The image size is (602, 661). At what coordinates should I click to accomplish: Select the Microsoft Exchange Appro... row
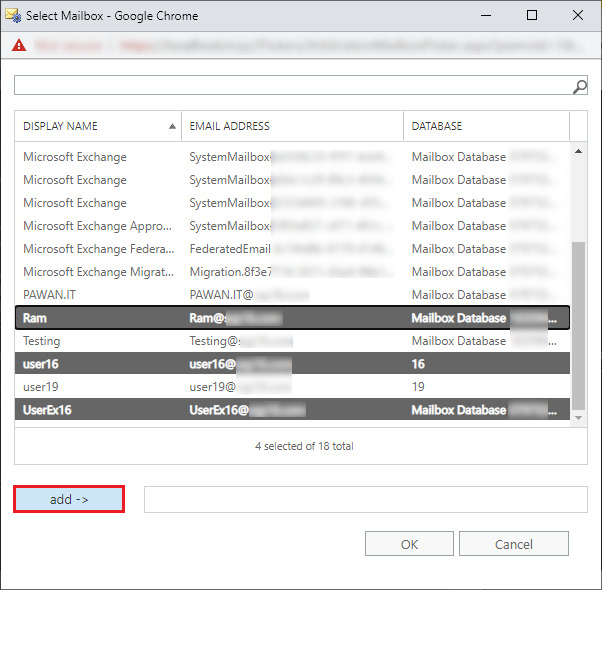(x=292, y=226)
